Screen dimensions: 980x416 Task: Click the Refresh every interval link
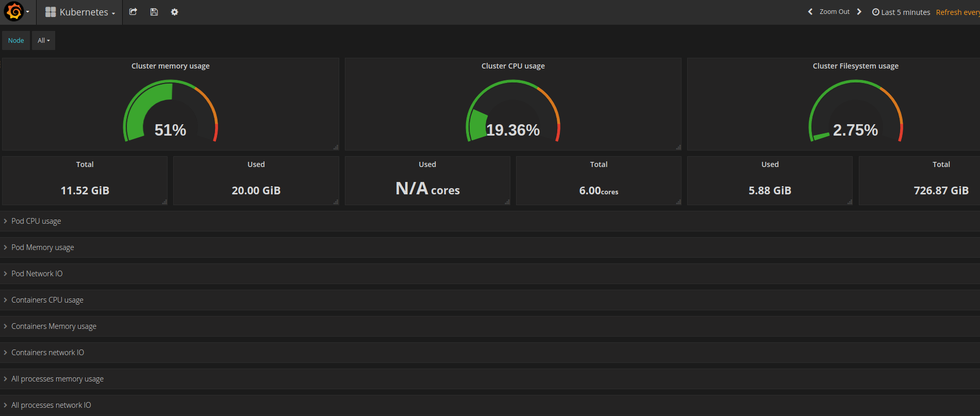coord(958,12)
